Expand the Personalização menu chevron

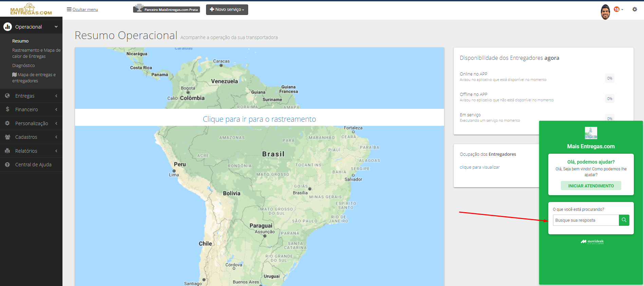point(56,123)
